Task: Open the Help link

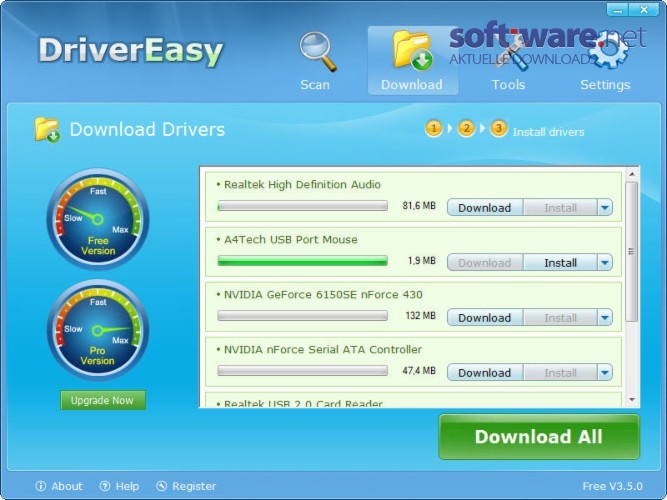Action: pos(127,486)
